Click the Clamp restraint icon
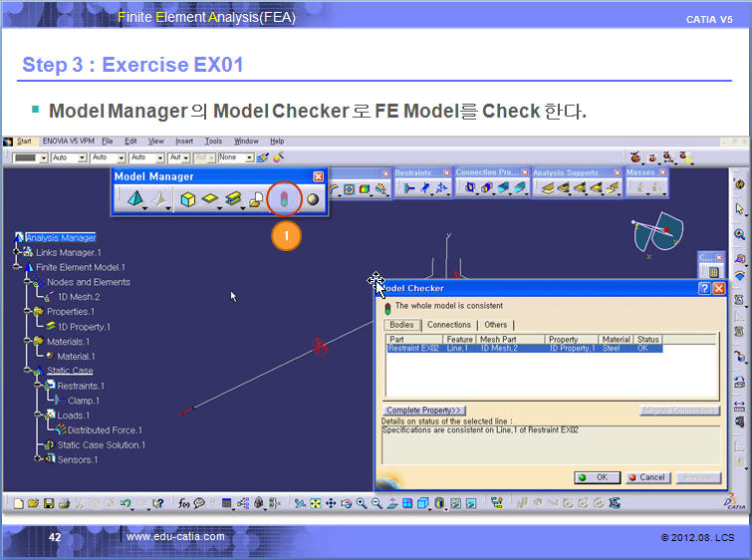The height and width of the screenshot is (560, 752). click(x=409, y=187)
